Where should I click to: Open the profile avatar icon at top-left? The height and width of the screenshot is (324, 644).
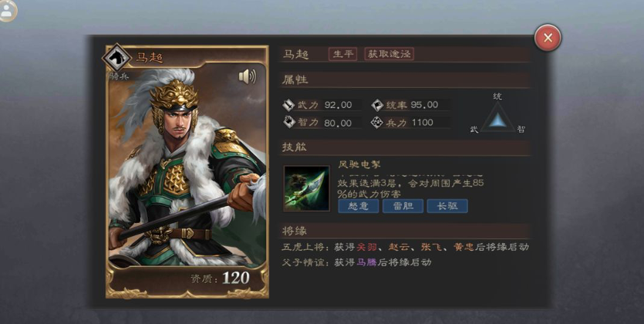pyautogui.click(x=7, y=10)
